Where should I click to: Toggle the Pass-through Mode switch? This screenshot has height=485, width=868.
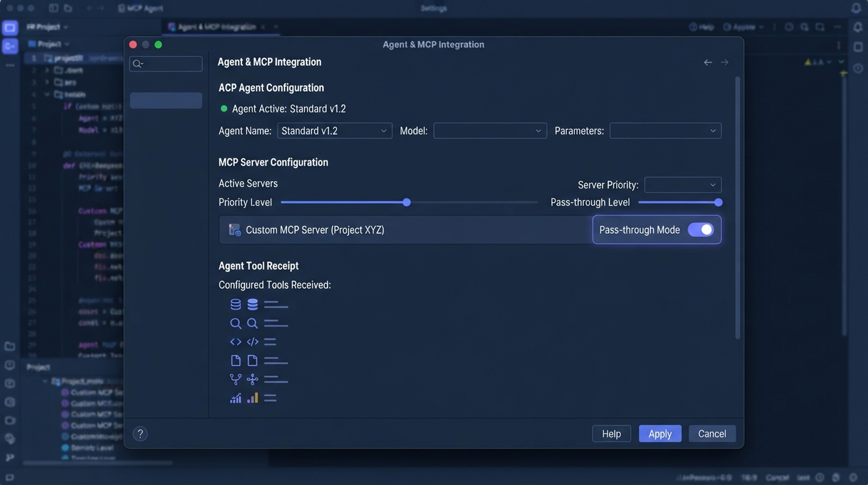coord(701,230)
